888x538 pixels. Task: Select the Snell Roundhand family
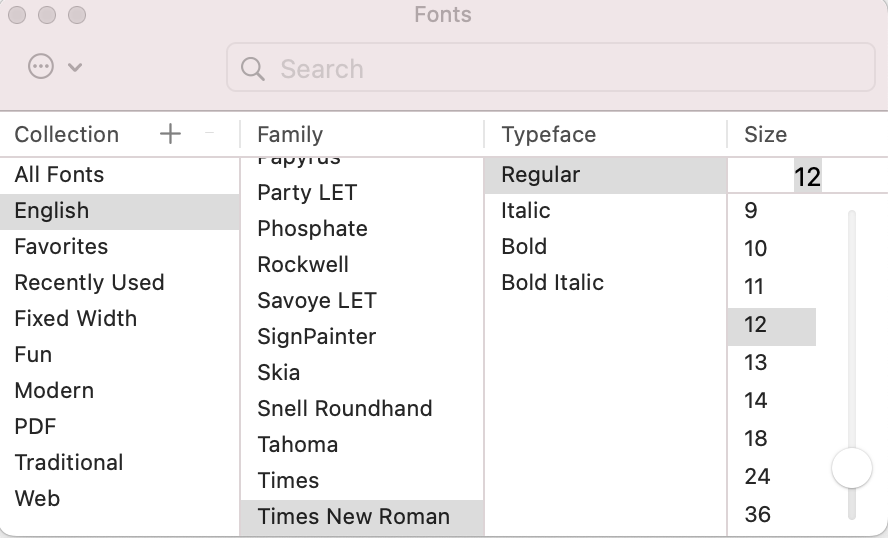(345, 409)
